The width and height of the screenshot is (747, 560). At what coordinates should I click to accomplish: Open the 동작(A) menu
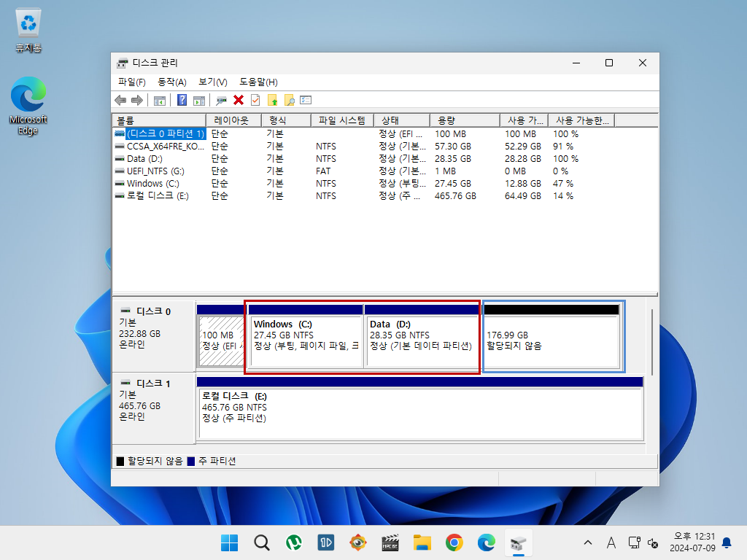[172, 82]
